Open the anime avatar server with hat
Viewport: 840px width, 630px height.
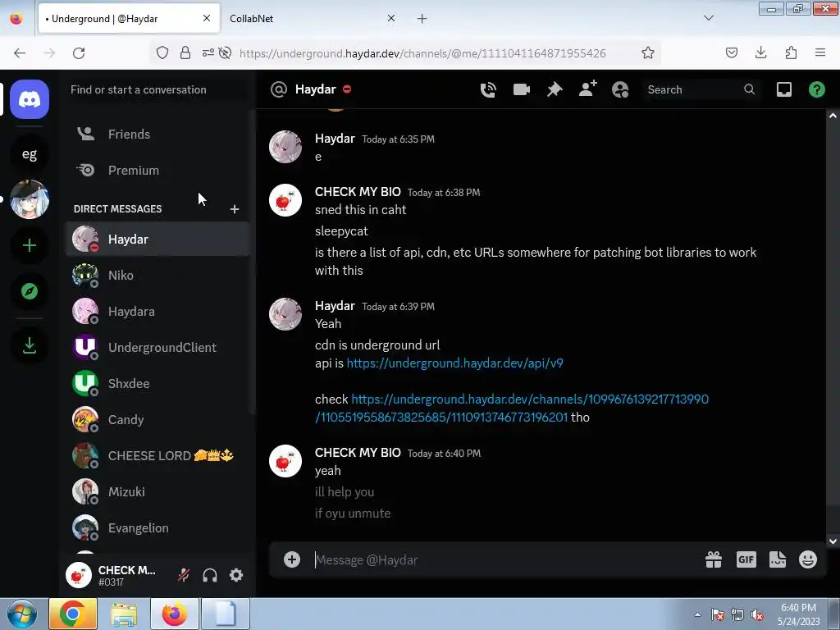click(x=30, y=199)
